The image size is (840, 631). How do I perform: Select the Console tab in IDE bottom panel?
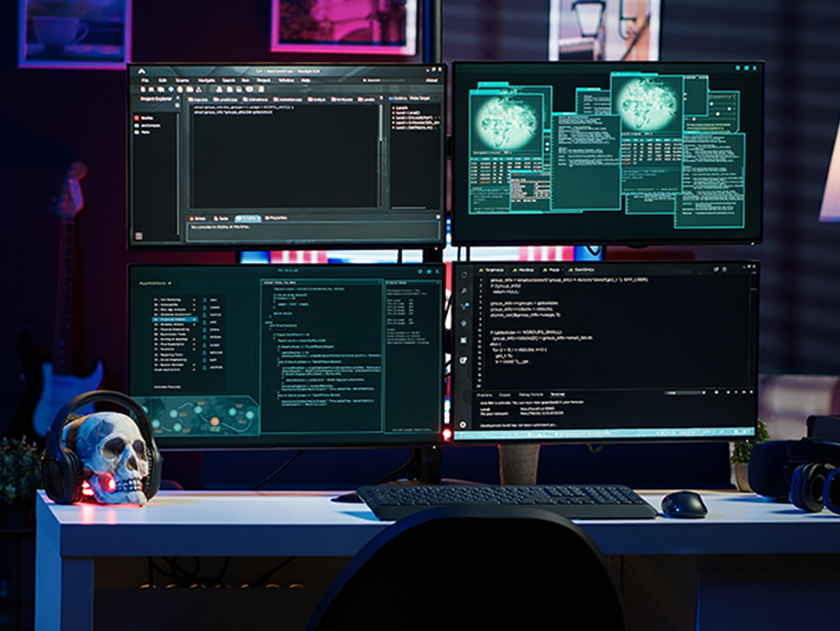tap(248, 218)
